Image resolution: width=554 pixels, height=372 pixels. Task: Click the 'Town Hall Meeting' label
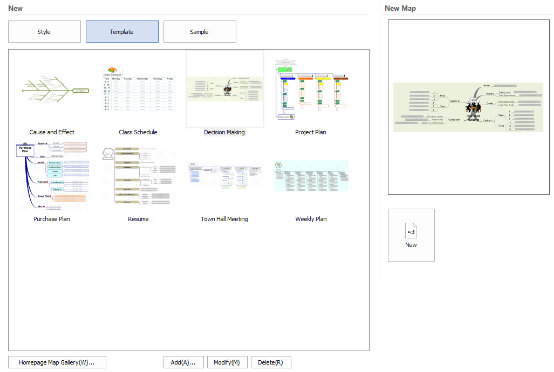click(x=225, y=219)
